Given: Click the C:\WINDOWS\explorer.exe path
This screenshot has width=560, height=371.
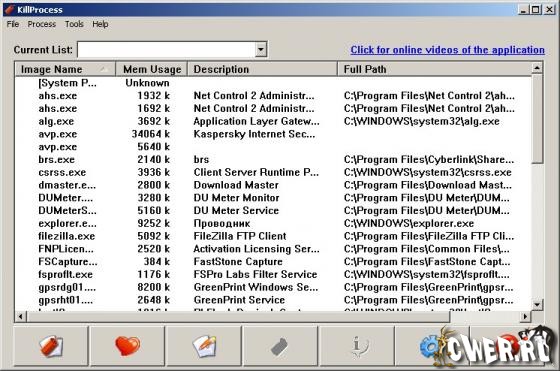Looking at the screenshot, I should pyautogui.click(x=409, y=224).
